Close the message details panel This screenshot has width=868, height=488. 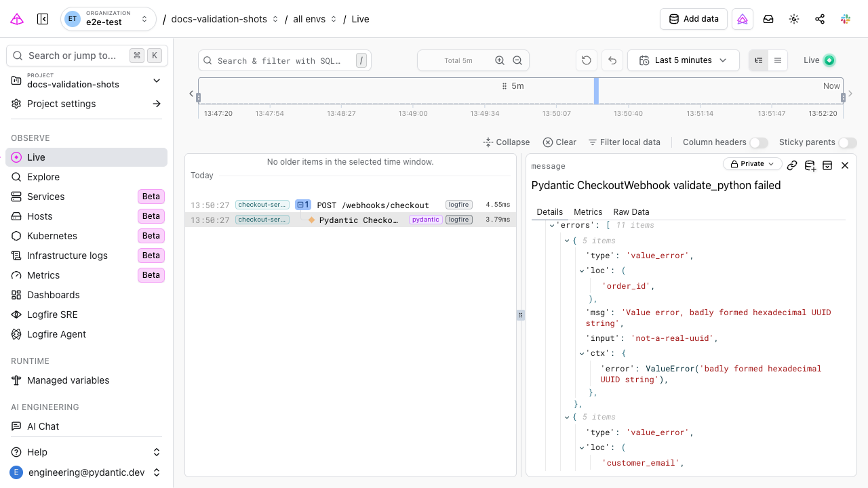[845, 165]
